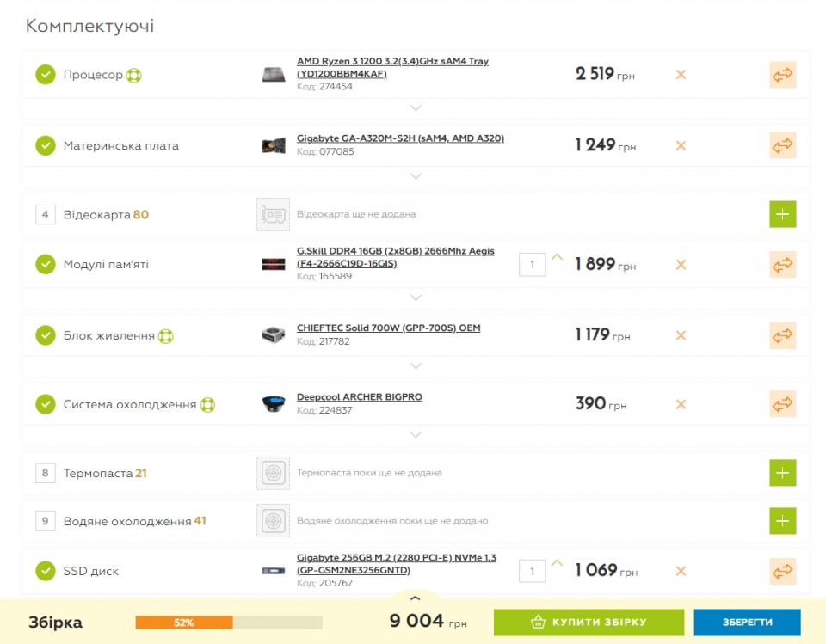826x644 pixels.
Task: Click the 52% build progress bar
Action: pos(228,623)
